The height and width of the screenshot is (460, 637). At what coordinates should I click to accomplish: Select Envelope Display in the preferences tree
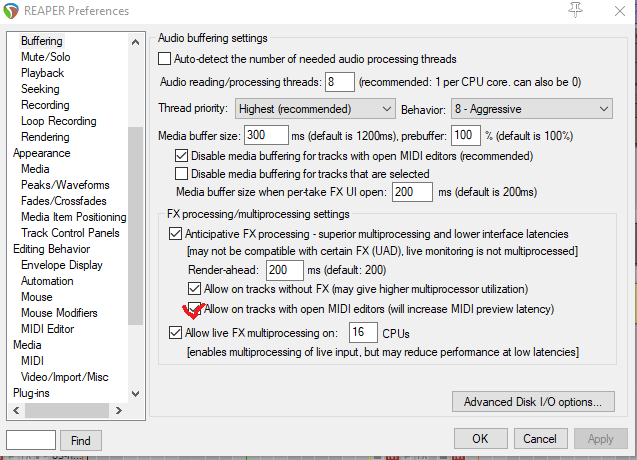(62, 265)
